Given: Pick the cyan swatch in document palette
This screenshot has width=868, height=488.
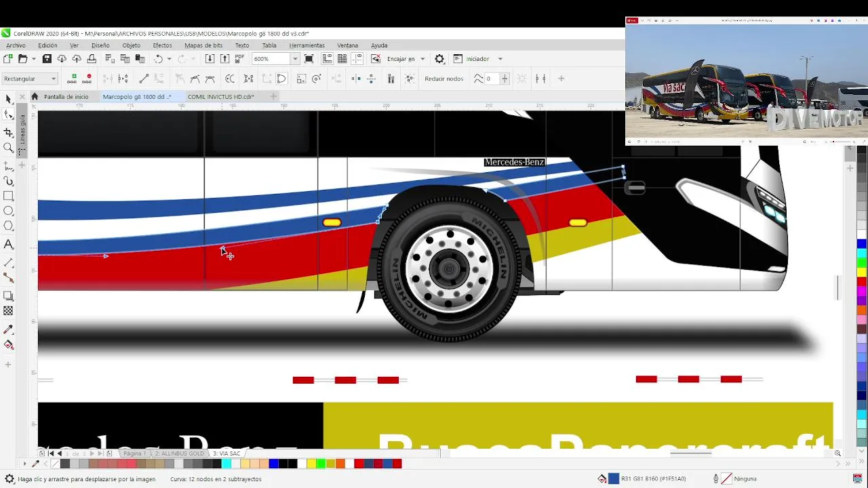Looking at the screenshot, I should tap(226, 464).
